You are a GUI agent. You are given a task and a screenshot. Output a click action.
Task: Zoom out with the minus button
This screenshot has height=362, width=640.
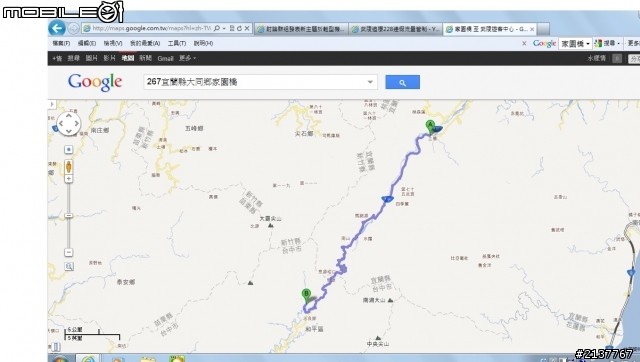pos(69,253)
